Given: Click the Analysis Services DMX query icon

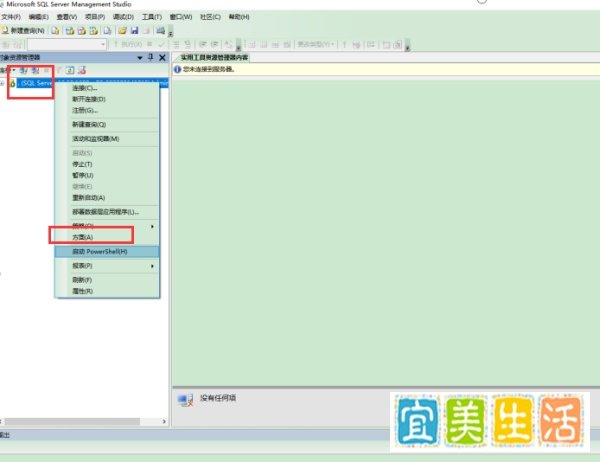Looking at the screenshot, I should coord(82,31).
